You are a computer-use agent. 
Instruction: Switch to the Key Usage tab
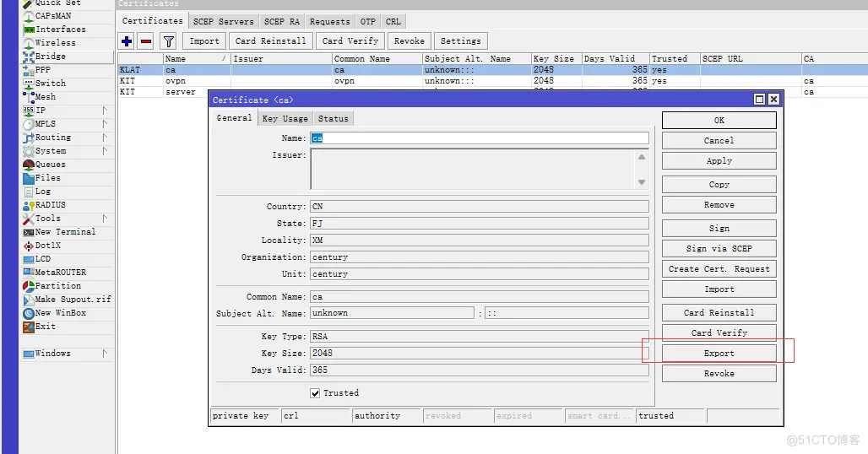(x=285, y=119)
